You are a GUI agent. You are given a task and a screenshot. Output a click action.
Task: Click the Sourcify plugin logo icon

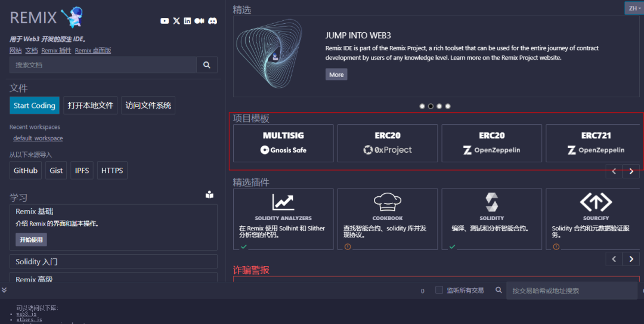[596, 202]
